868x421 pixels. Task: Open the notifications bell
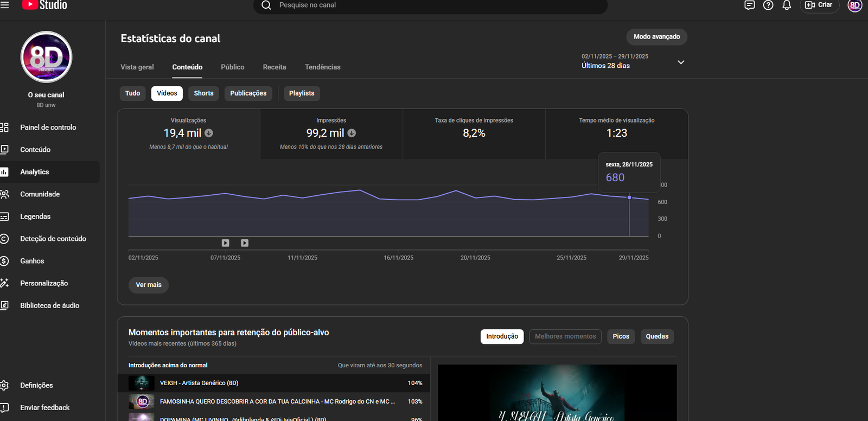(787, 5)
